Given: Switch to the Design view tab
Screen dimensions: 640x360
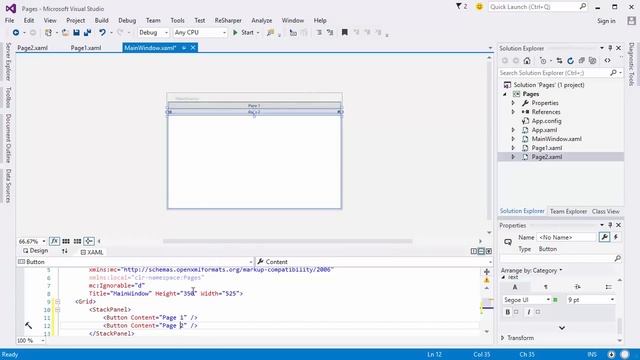Looking at the screenshot, I should (36, 251).
